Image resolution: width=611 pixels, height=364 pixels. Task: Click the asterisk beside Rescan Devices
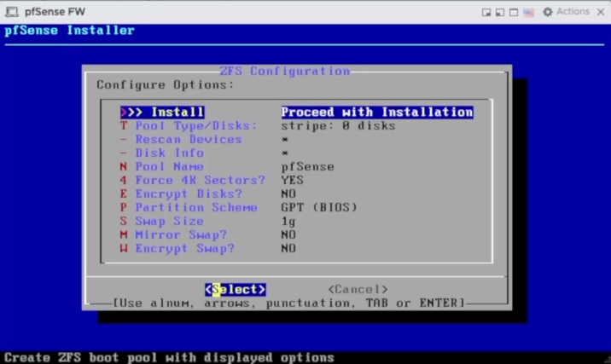(285, 139)
